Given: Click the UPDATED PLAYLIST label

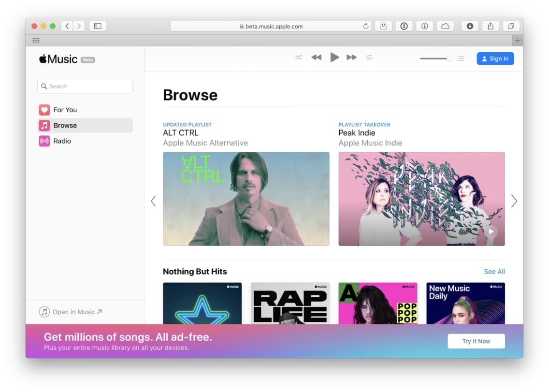Looking at the screenshot, I should click(x=188, y=125).
